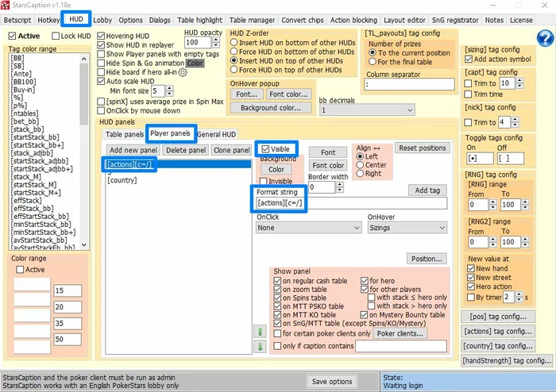This screenshot has height=392, width=556.
Task: Choose For the final table radio option
Action: pyautogui.click(x=373, y=62)
